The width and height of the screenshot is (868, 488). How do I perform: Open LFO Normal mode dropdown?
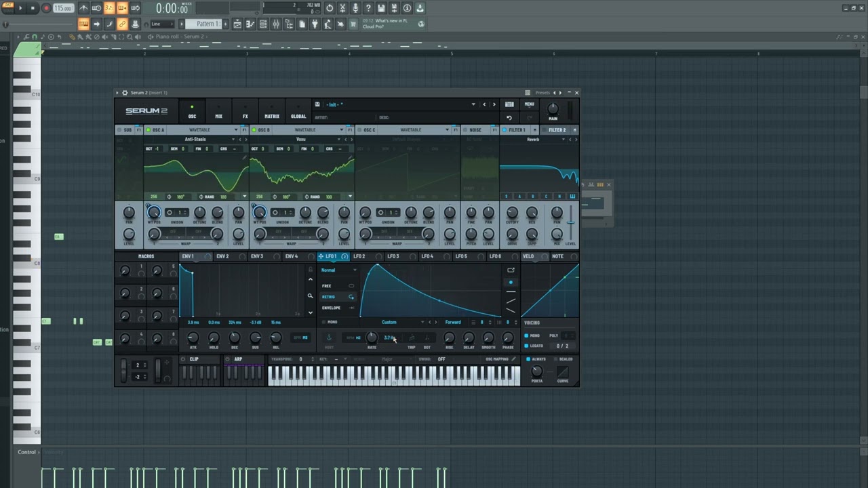click(x=338, y=270)
